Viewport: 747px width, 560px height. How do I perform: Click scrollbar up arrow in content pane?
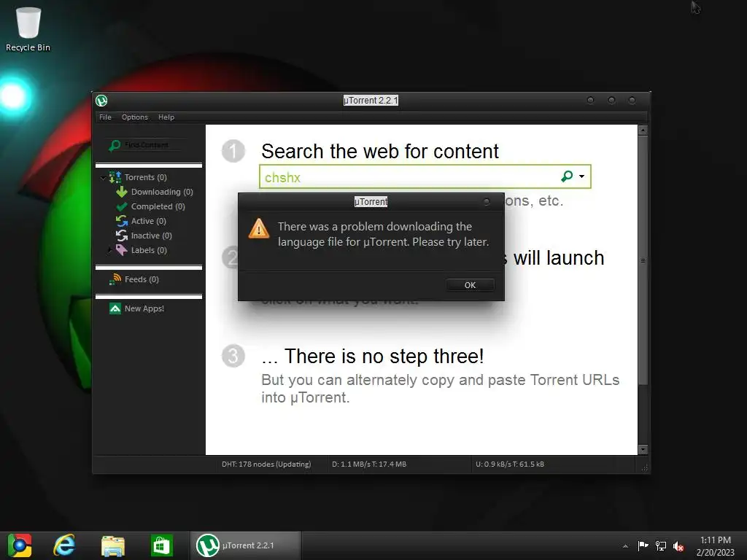point(643,130)
